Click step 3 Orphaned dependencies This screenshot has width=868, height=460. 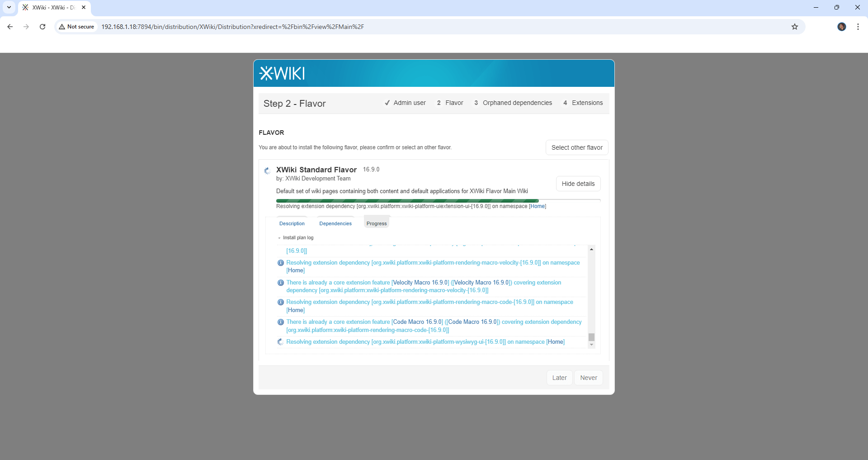pyautogui.click(x=513, y=103)
